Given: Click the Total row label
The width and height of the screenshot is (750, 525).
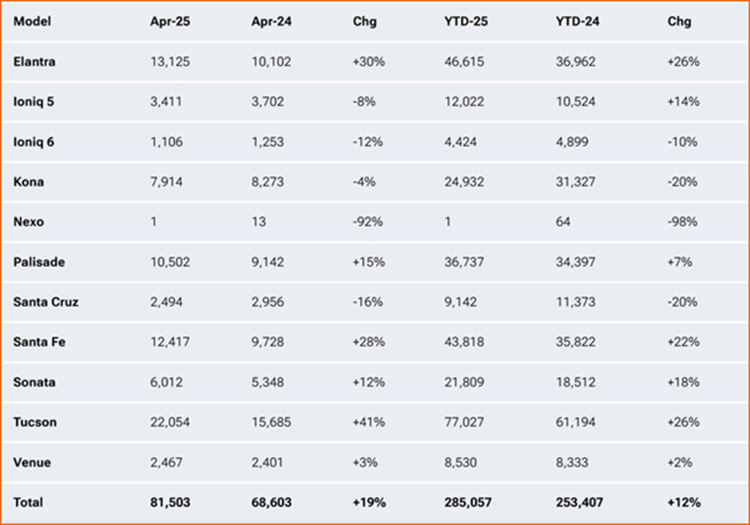Looking at the screenshot, I should click(x=30, y=502).
